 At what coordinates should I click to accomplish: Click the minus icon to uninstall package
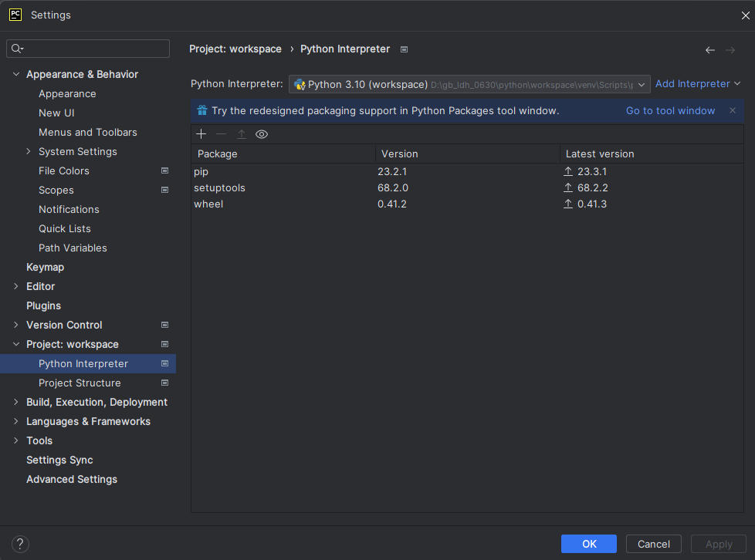coord(221,134)
